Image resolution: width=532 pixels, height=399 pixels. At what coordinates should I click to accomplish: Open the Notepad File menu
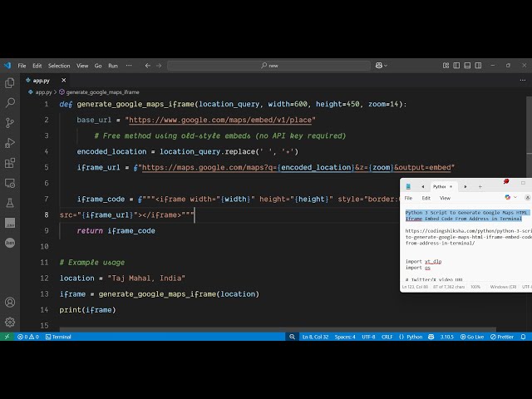tap(408, 198)
